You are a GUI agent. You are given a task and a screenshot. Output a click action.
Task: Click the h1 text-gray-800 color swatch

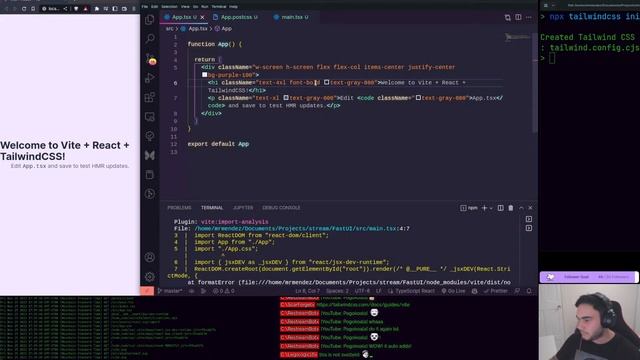(x=326, y=82)
